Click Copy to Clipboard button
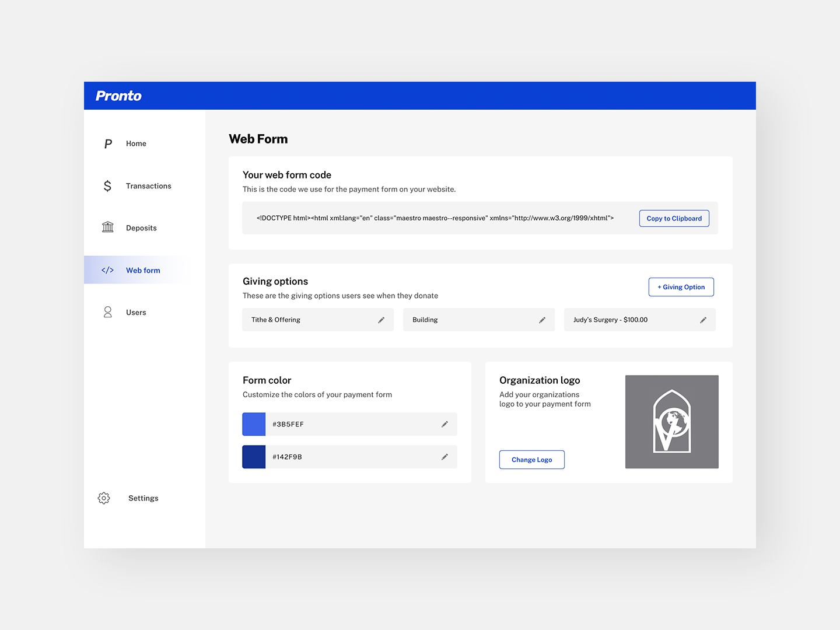Viewport: 840px width, 630px height. 674,218
